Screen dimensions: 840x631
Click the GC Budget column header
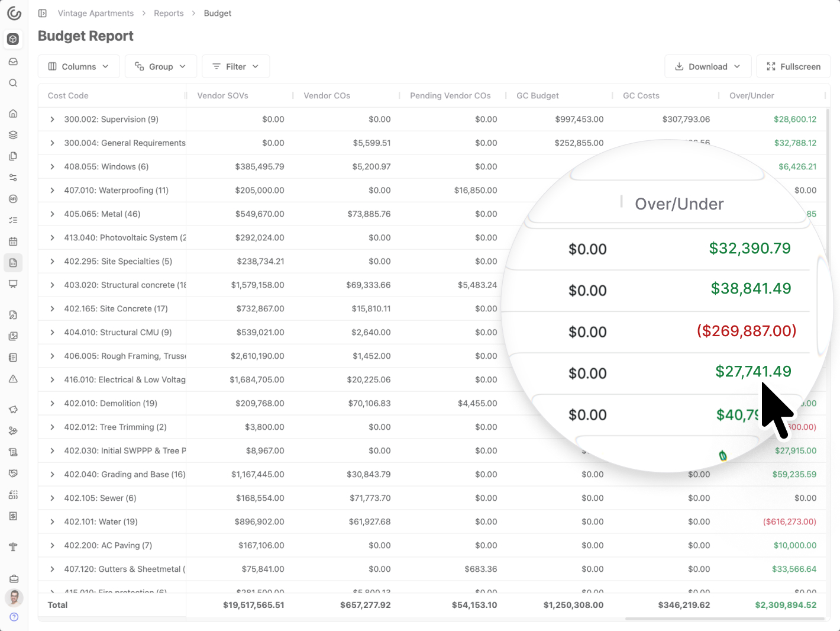tap(537, 95)
